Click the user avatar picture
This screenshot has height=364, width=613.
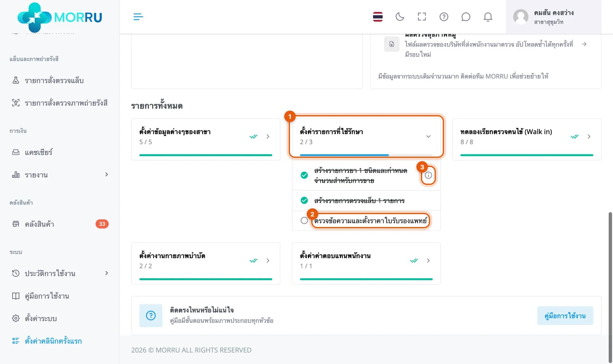click(x=520, y=17)
